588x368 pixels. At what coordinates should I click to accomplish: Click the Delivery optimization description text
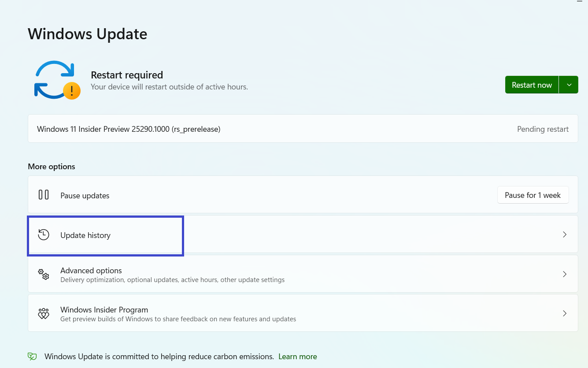(x=172, y=280)
